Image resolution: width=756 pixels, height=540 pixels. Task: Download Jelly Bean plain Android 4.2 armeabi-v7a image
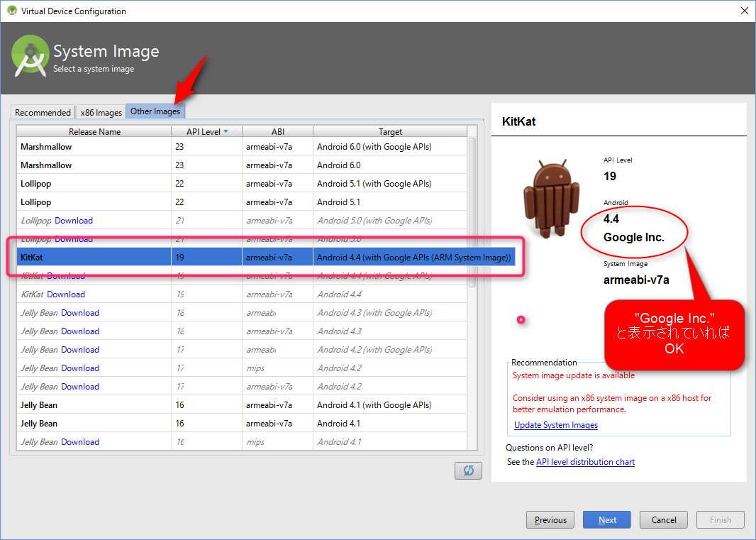pos(80,387)
